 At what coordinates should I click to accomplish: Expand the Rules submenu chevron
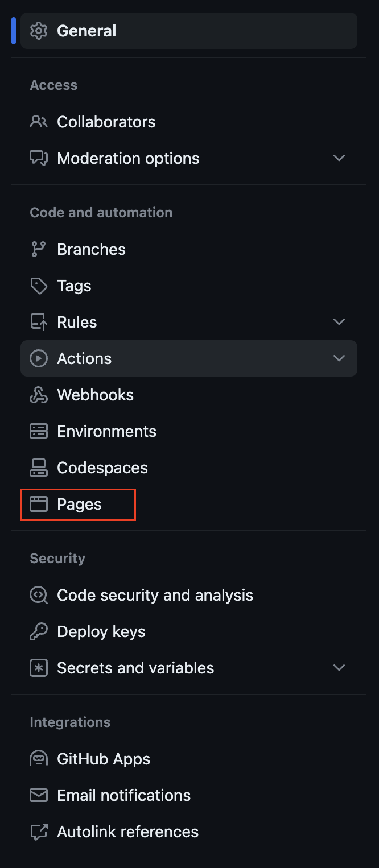339,322
